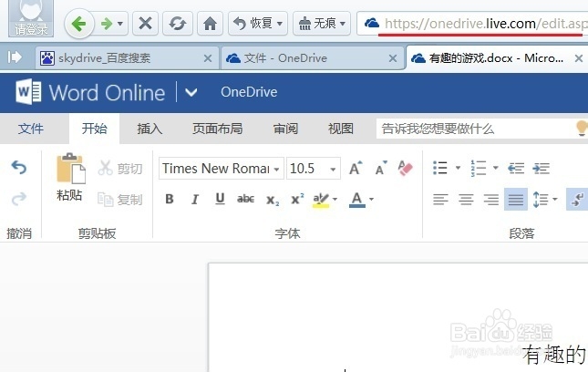
Task: Align paragraph text right
Action: click(490, 199)
